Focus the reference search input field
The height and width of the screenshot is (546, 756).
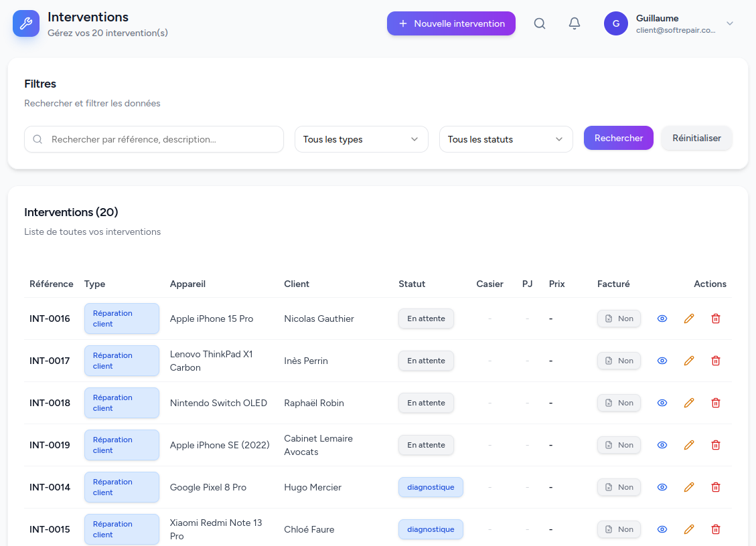(x=161, y=139)
